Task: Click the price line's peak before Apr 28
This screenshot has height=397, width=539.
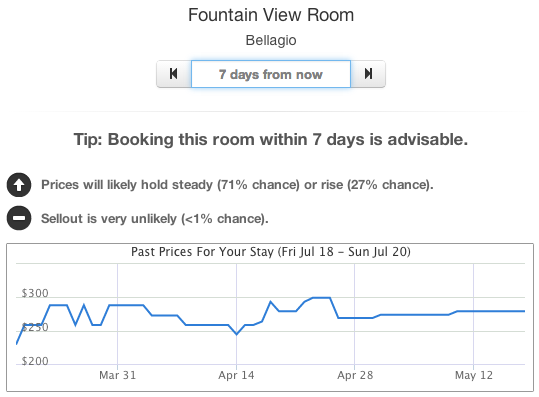Action: 321,298
